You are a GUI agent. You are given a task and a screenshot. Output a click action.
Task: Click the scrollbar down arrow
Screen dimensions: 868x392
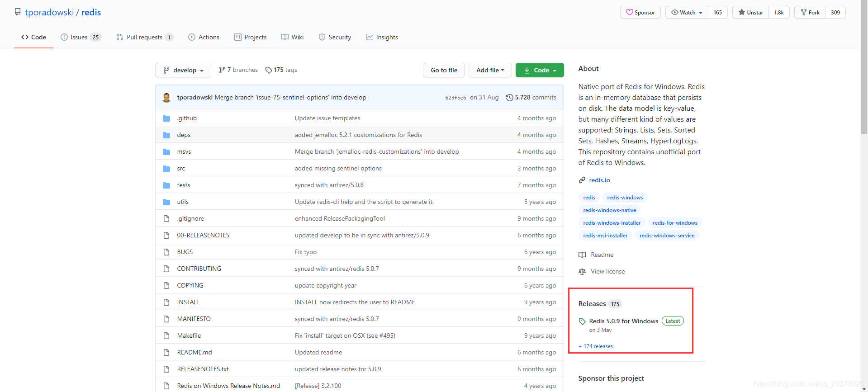(x=864, y=388)
